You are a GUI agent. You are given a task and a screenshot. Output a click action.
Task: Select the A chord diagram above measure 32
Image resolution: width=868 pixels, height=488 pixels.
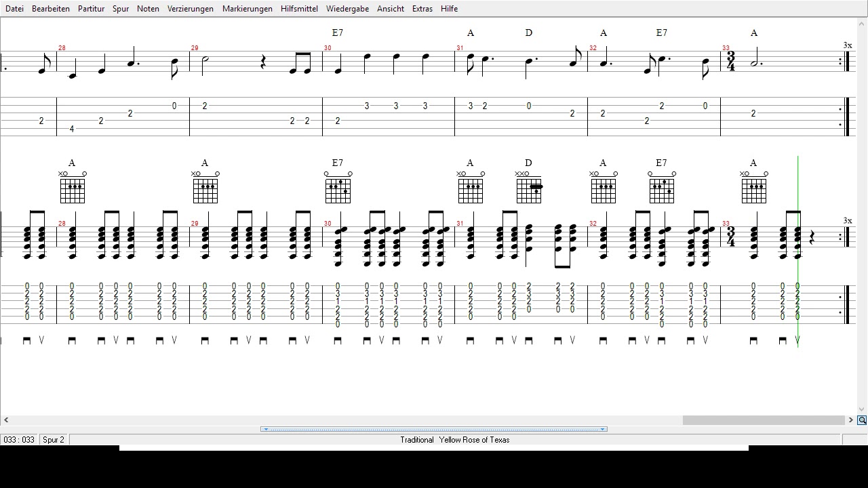click(604, 187)
